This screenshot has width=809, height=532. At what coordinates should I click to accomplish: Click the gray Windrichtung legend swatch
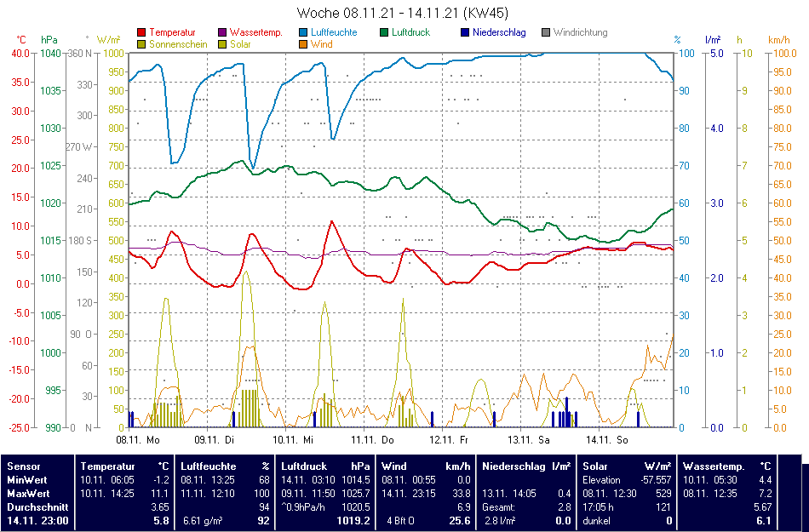(x=546, y=32)
